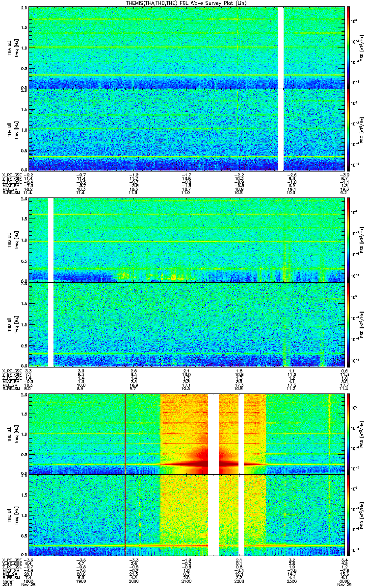This screenshot has width=368, height=588.
Task: Click the 2.0 frequency tick of THA BL panel
Action: 23,8
